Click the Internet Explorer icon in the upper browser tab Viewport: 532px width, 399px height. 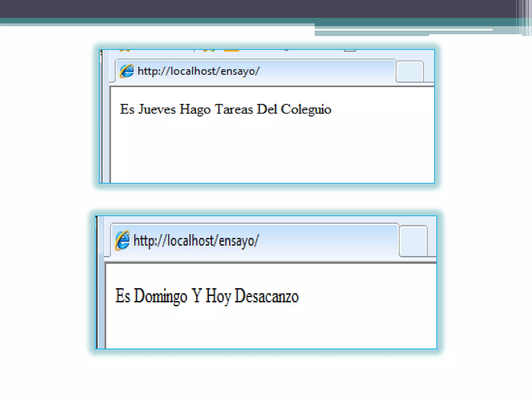pyautogui.click(x=127, y=71)
